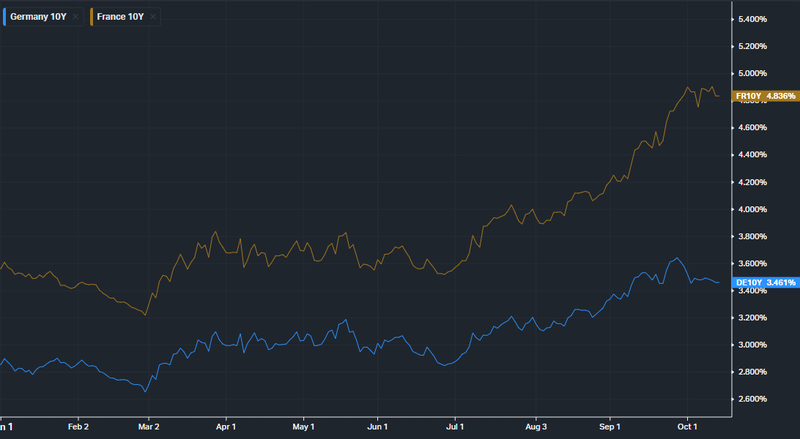Click the Feb 2 date label

[78, 427]
